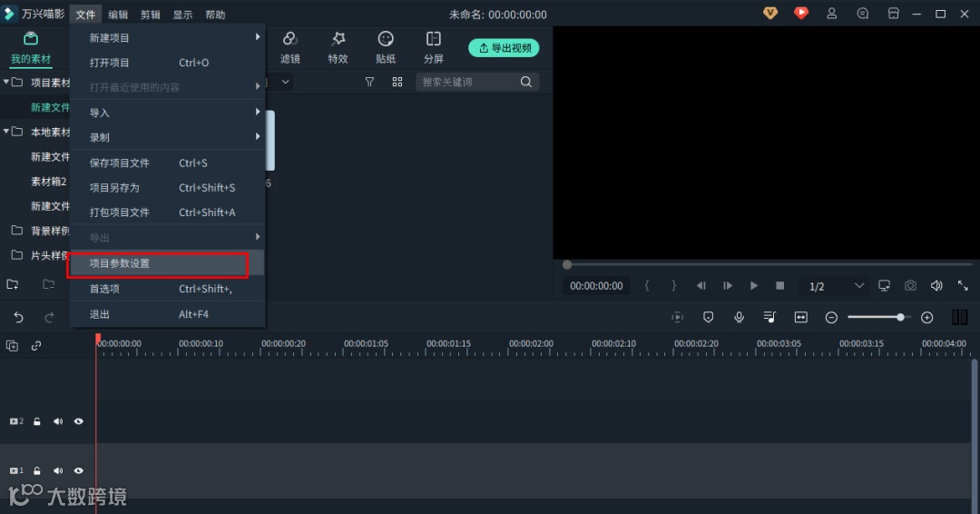Open the 1/2 preview quality dropdown
Viewport: 980px width, 514px height.
point(837,286)
